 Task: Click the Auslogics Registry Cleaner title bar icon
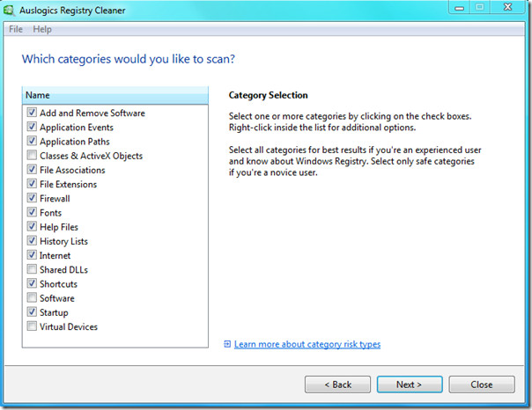pyautogui.click(x=9, y=10)
